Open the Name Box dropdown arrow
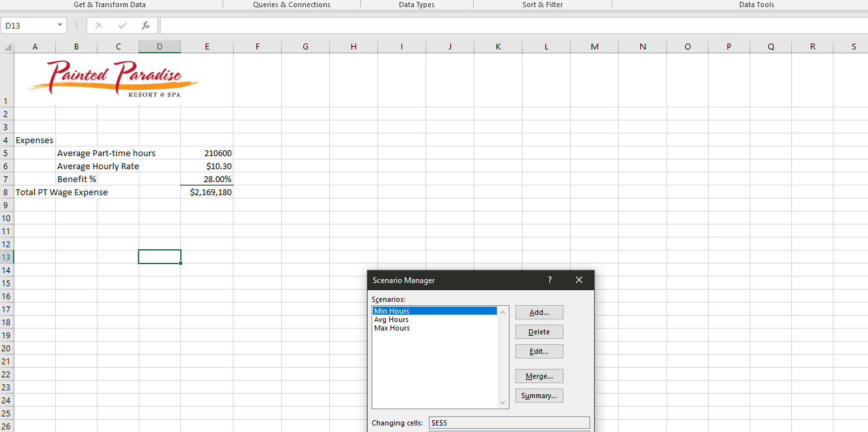The image size is (868, 432). coord(61,25)
